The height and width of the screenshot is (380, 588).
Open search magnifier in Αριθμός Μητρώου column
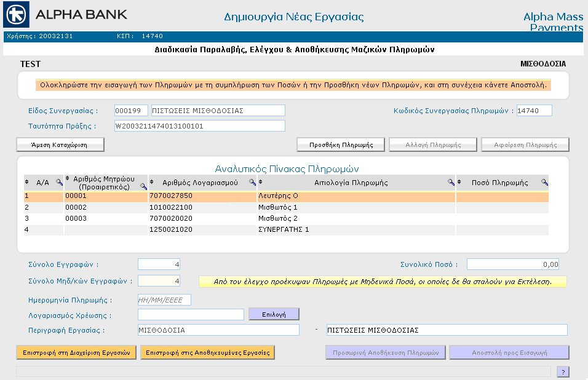point(143,186)
